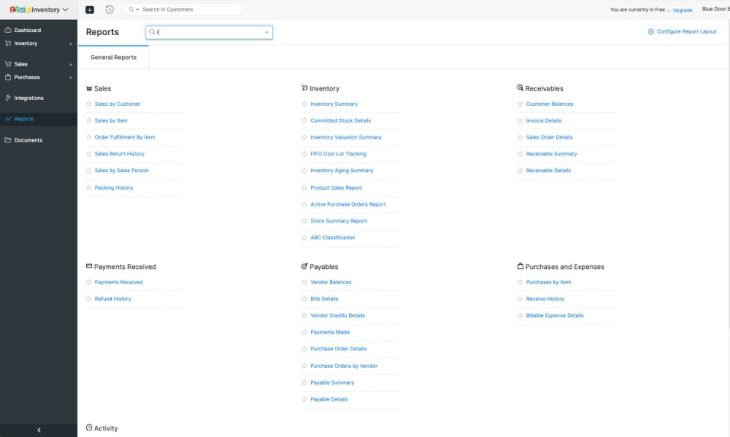
Task: Favorite the Inventory Summary report
Action: 304,104
